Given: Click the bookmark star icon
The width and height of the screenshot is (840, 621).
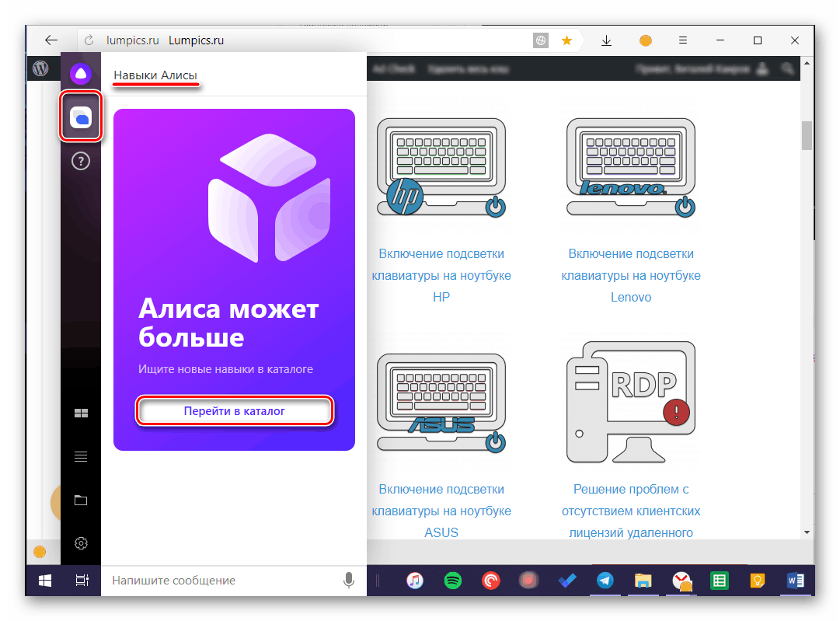Looking at the screenshot, I should pyautogui.click(x=566, y=40).
